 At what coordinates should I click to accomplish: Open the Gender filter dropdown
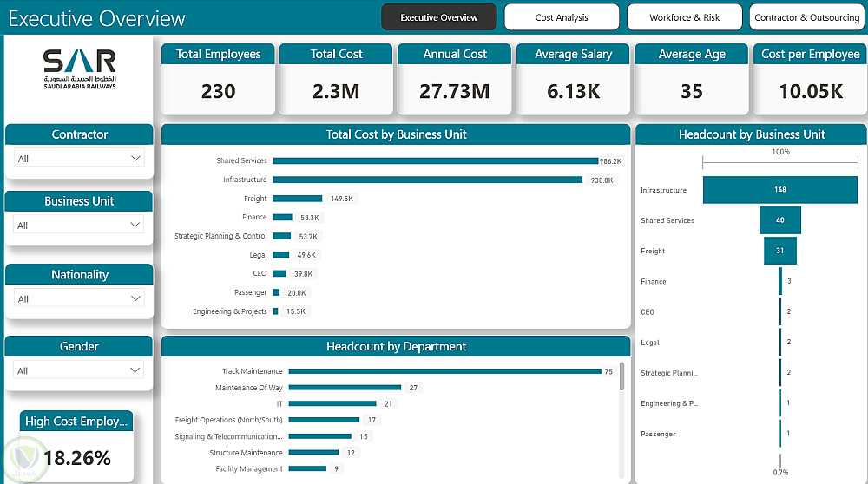79,370
